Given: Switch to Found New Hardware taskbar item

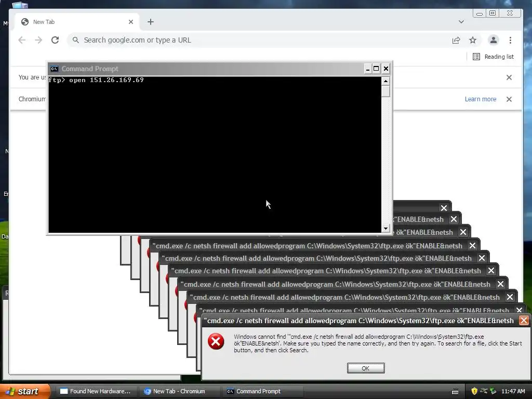Looking at the screenshot, I should (96, 391).
